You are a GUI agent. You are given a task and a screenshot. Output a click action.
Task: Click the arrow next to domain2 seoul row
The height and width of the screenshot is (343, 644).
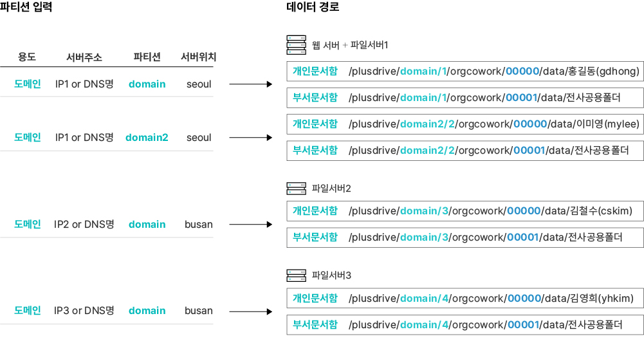pos(250,138)
